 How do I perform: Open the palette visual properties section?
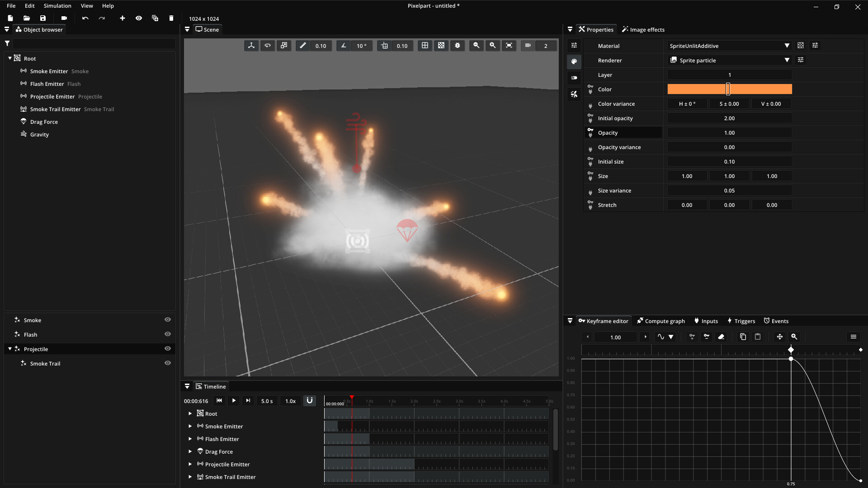pos(574,61)
